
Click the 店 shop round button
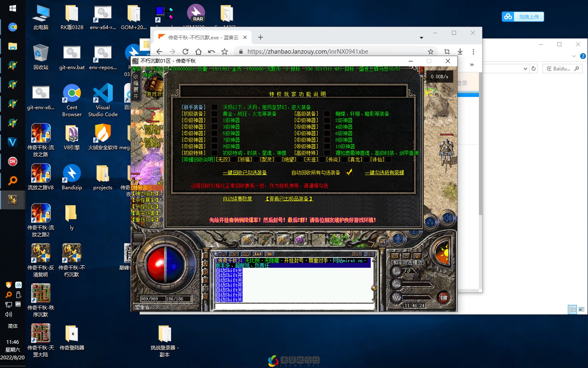[382, 241]
